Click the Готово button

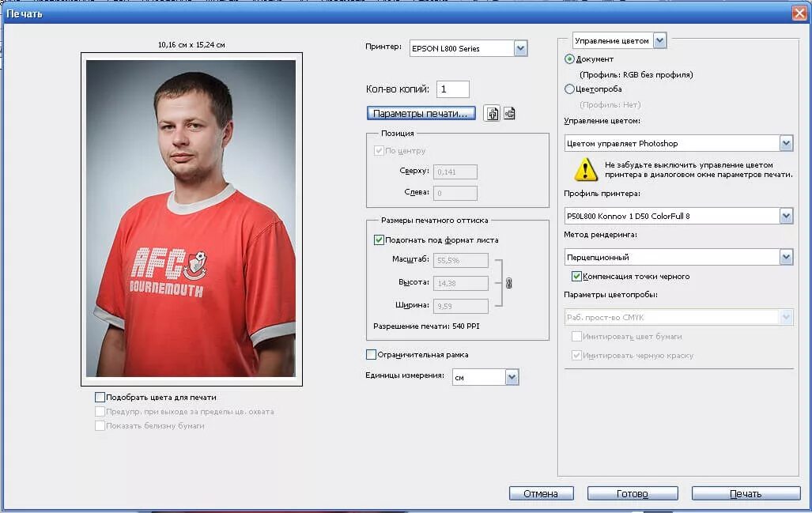633,493
